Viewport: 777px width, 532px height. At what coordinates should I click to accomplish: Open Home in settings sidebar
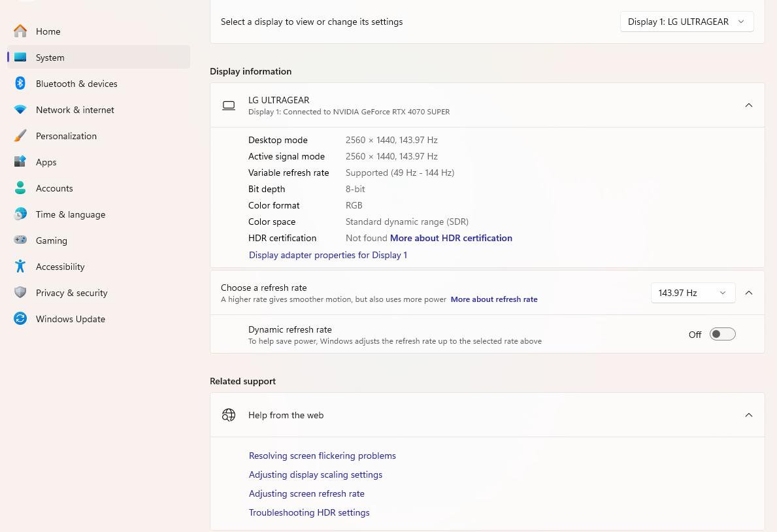coord(99,31)
